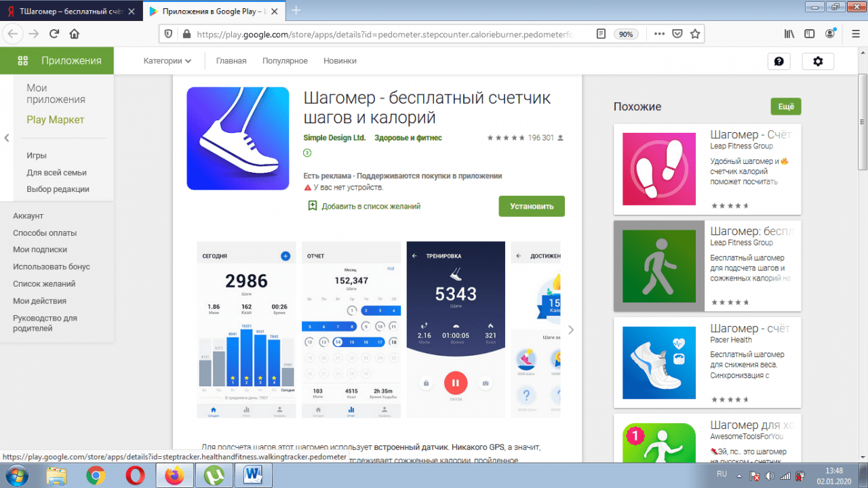Expand the Категории dropdown
Screen dimensions: 868x488
click(x=167, y=61)
